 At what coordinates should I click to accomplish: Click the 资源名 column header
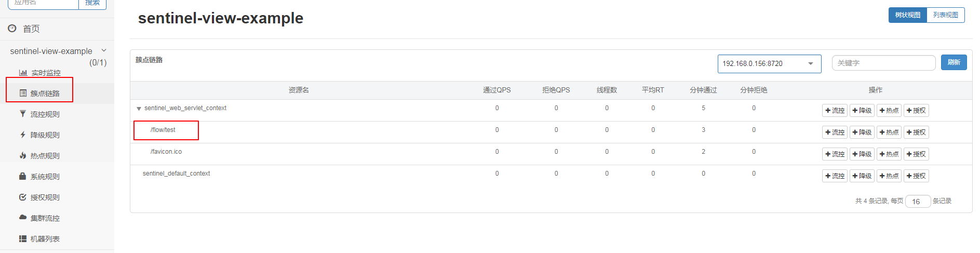click(299, 90)
